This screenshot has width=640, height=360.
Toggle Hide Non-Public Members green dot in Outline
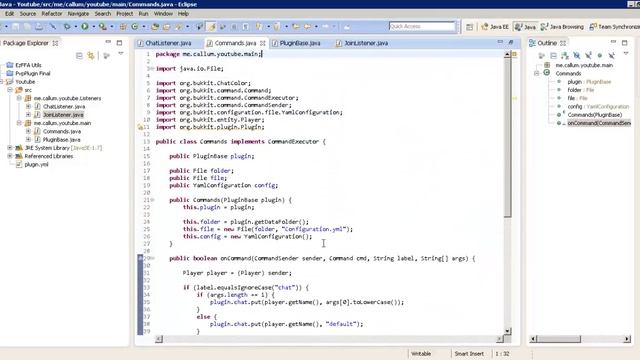[x=600, y=56]
